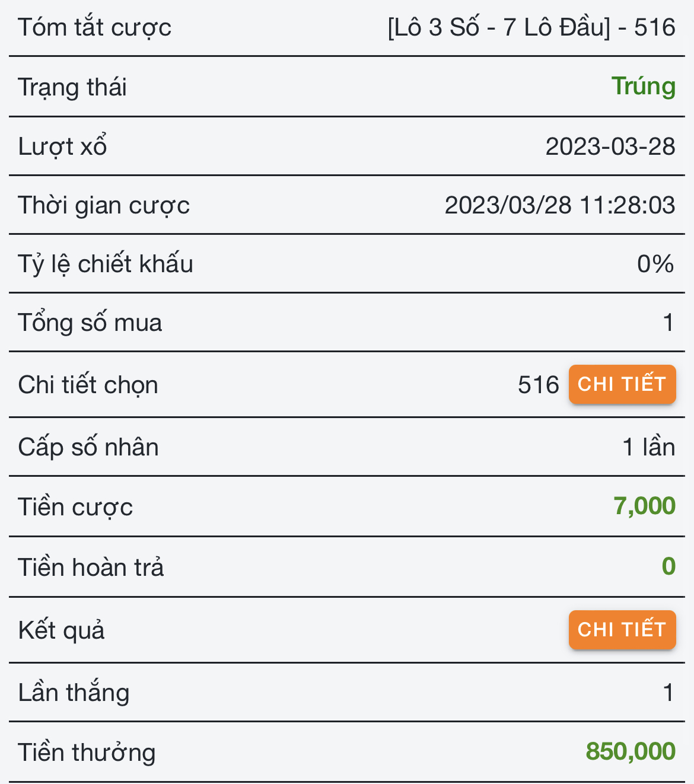
Task: Click the "Lượt xổ" label
Action: tap(62, 146)
